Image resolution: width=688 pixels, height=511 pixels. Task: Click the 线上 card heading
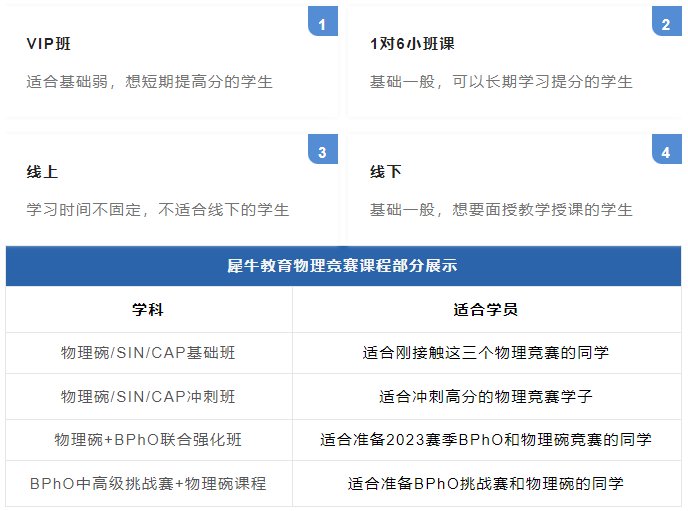coord(42,172)
